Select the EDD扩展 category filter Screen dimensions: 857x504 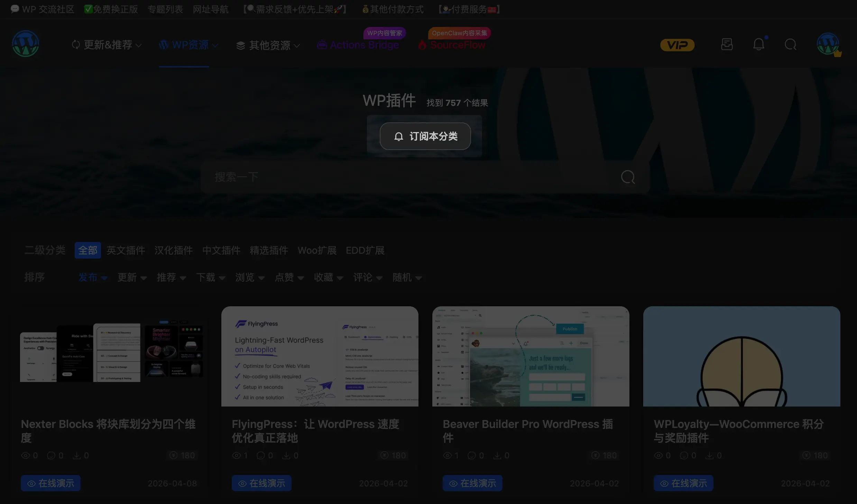pyautogui.click(x=365, y=250)
